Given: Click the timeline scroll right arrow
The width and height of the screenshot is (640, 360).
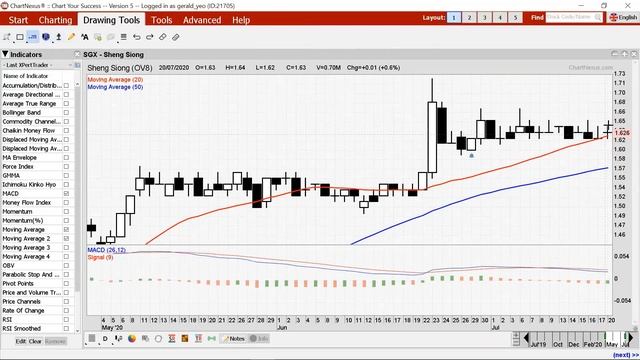Looking at the screenshot, I should 630,338.
